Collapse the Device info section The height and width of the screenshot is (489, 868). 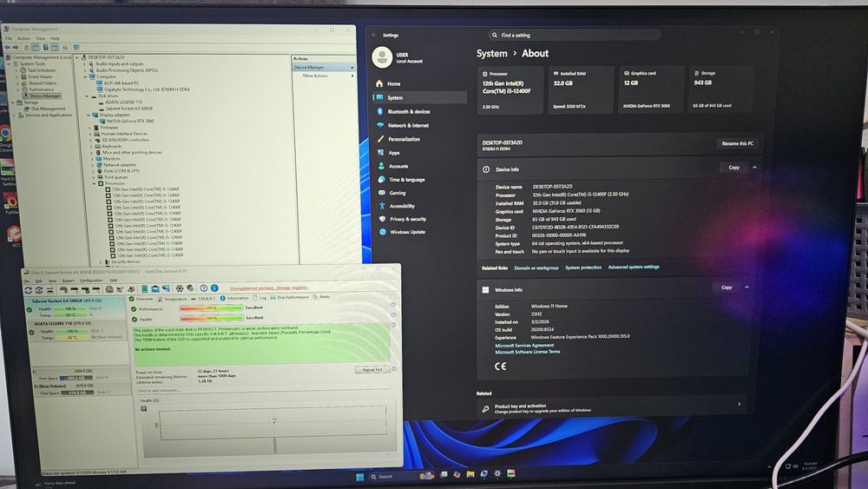point(754,168)
